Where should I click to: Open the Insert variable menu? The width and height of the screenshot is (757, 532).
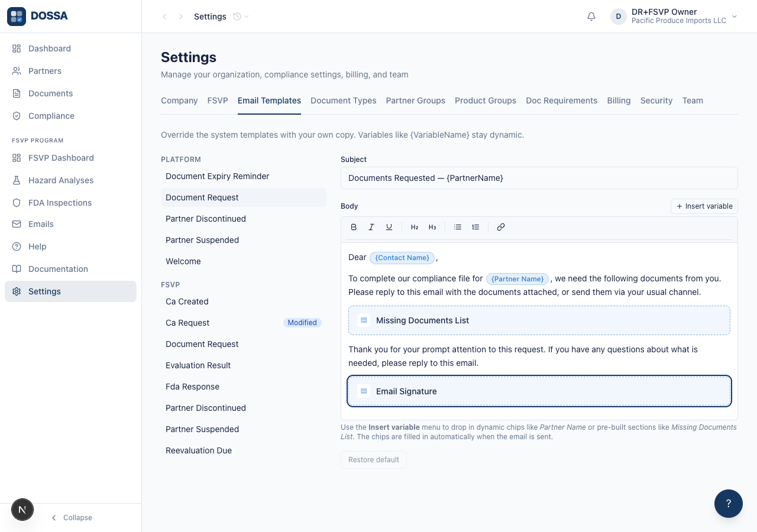(x=704, y=206)
